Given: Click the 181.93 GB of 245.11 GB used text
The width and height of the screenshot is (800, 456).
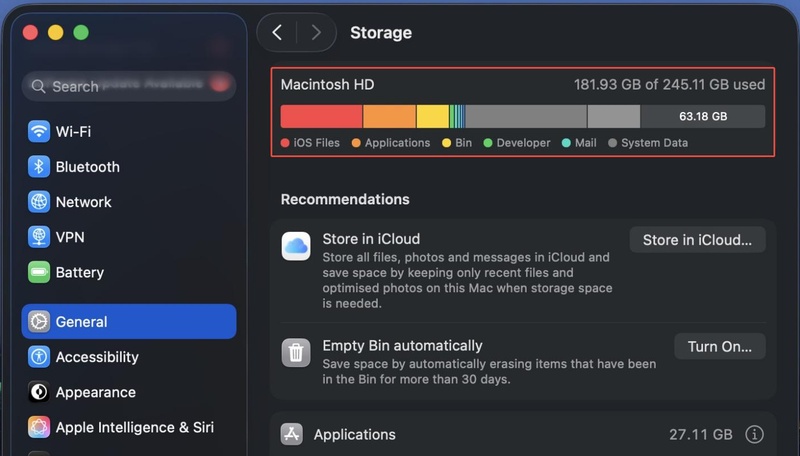Looking at the screenshot, I should click(x=669, y=84).
